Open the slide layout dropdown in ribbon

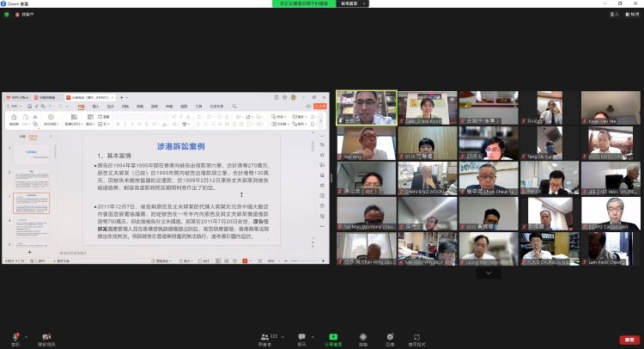(x=90, y=124)
